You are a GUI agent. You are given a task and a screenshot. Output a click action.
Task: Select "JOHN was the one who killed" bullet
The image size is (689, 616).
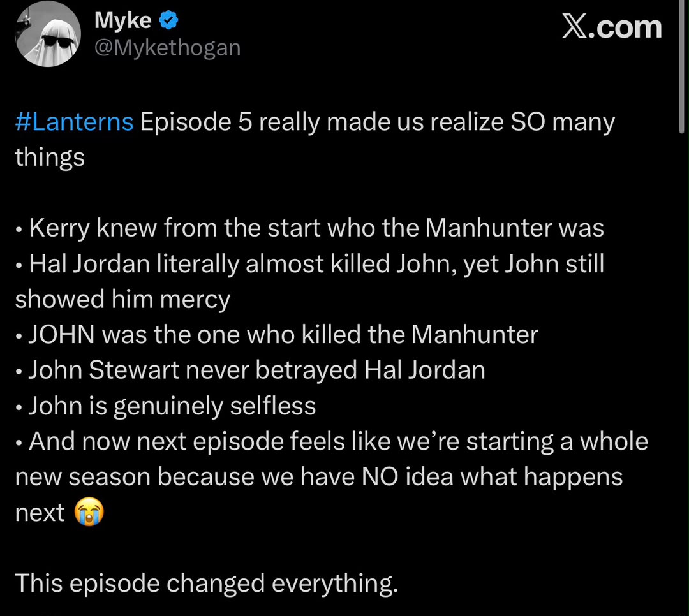coord(276,335)
